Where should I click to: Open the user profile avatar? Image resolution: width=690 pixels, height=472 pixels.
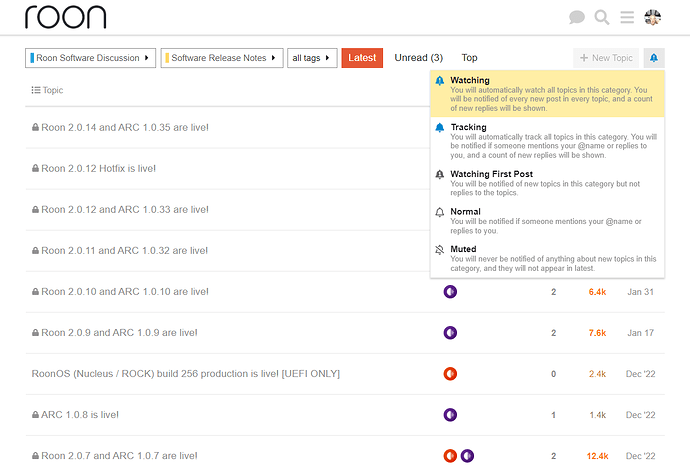coord(652,17)
